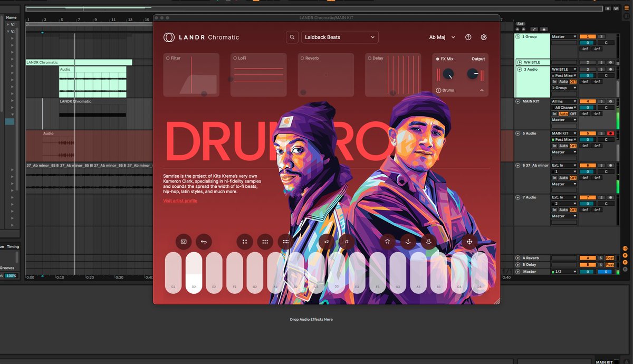Adjust the FX Mix knob
Screen dimensions: 633x364
tap(448, 74)
